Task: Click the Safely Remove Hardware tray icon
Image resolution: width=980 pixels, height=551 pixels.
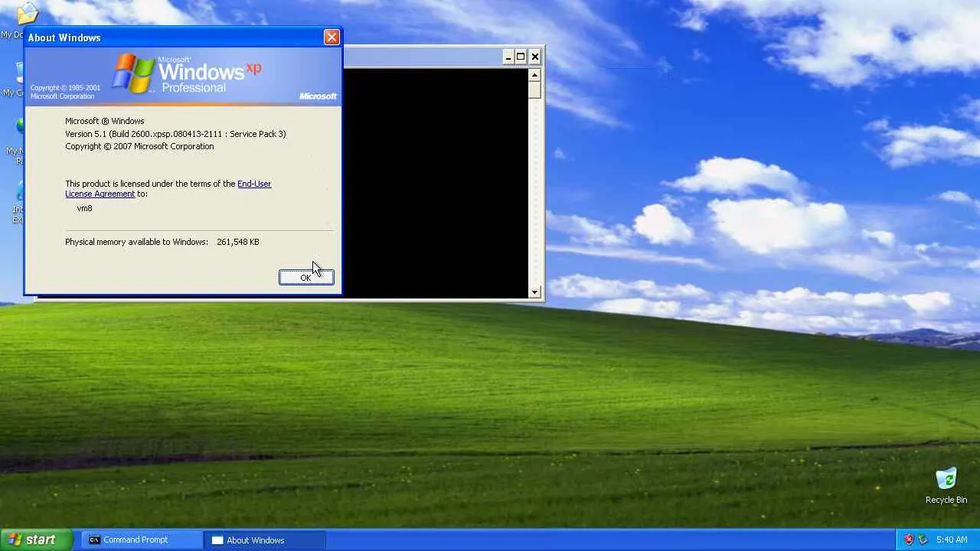Action: point(923,540)
